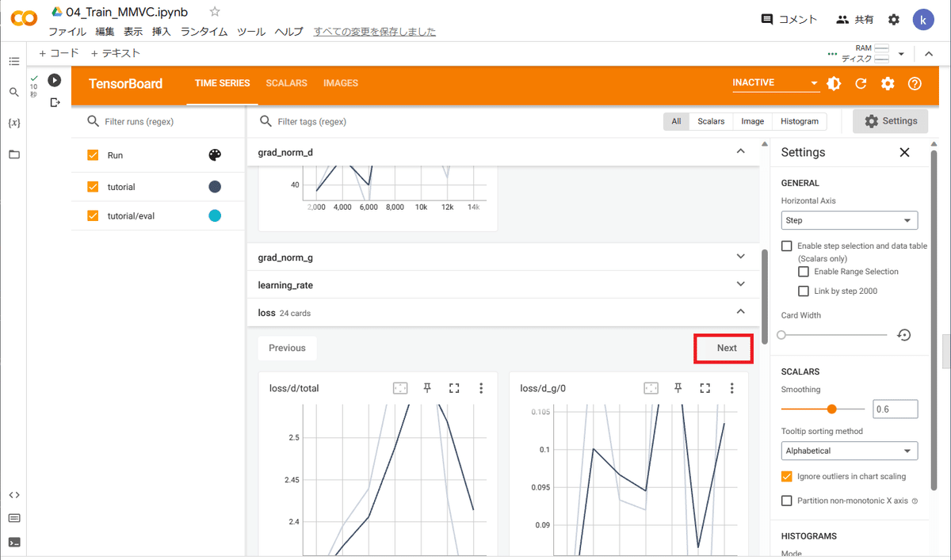Pin the loss/d/total card
Image resolution: width=951 pixels, height=560 pixels.
point(427,388)
